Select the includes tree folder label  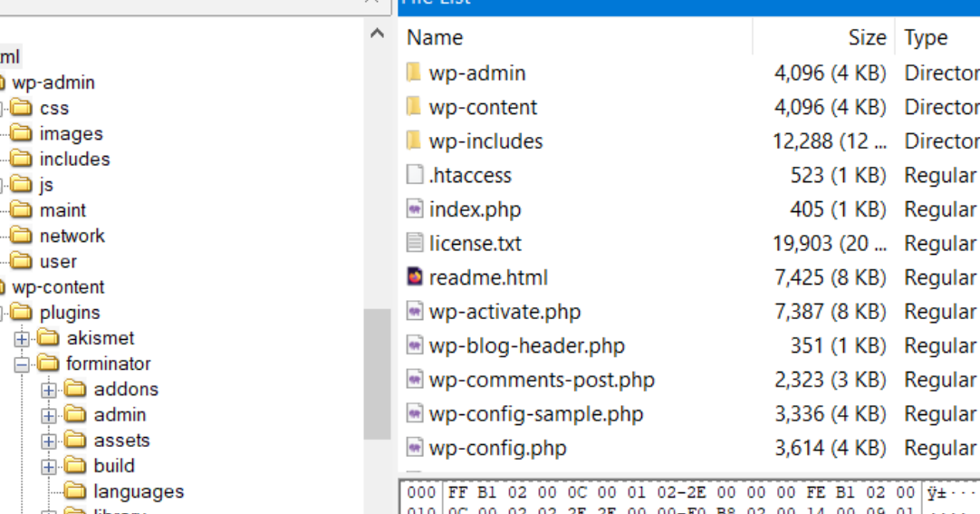pos(75,160)
